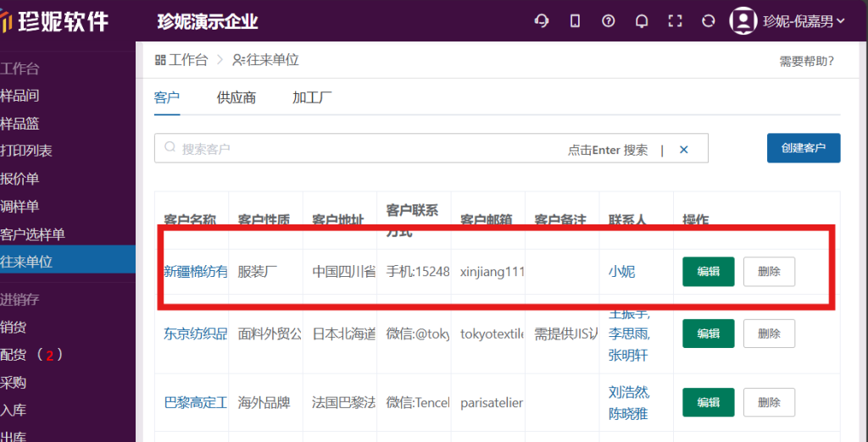
Task: Click 编辑 for 东京纺织品 customer row
Action: [708, 334]
